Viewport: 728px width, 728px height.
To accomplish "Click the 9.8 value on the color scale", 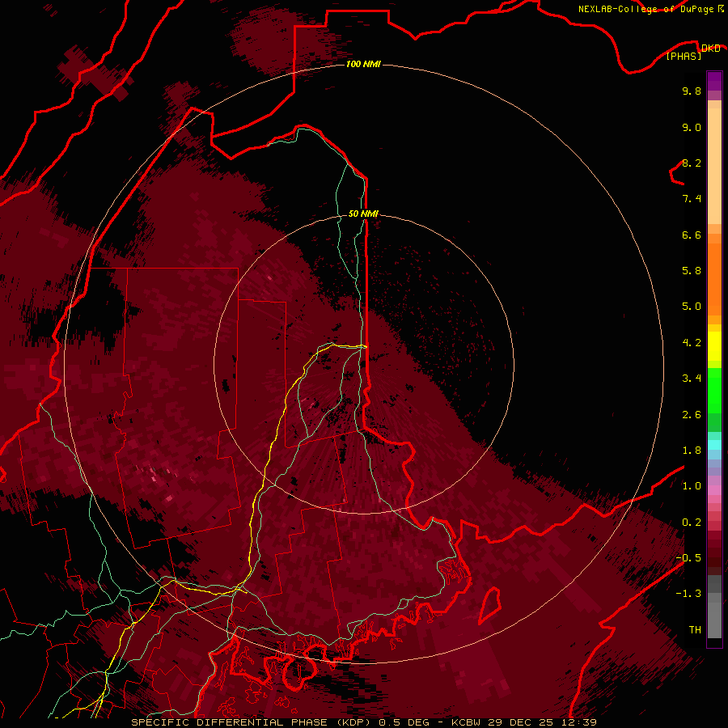I will (692, 91).
